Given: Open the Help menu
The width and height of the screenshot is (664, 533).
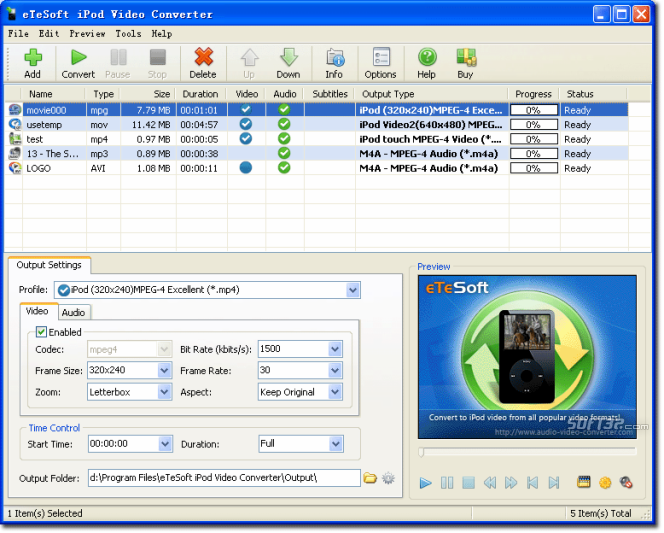Looking at the screenshot, I should point(162,33).
